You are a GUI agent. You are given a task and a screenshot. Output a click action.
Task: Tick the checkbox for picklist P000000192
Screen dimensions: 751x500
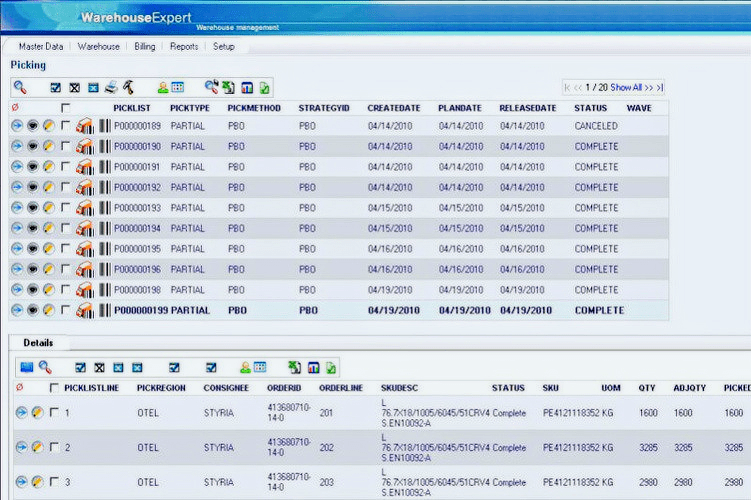pyautogui.click(x=66, y=188)
